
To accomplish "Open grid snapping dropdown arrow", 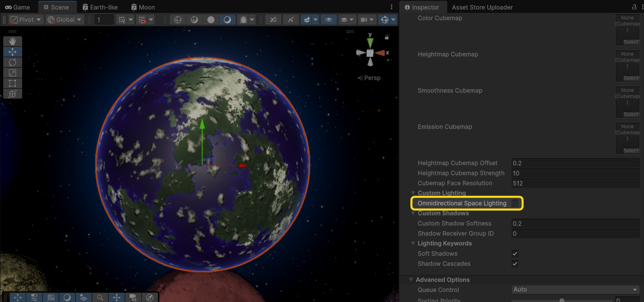I will point(131,19).
